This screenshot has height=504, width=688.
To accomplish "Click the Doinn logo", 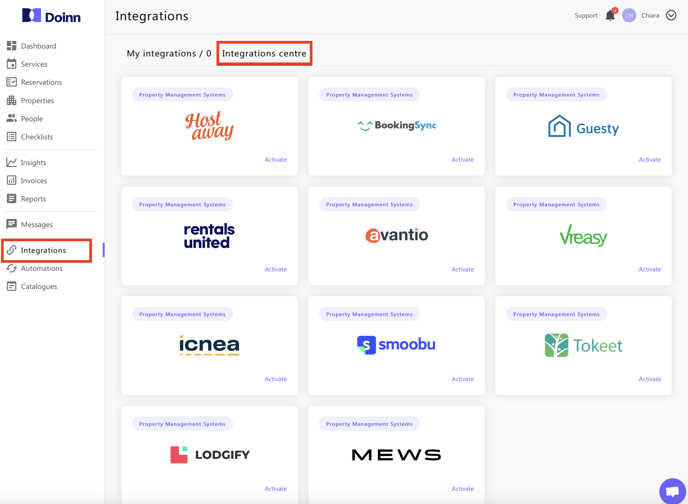I will pyautogui.click(x=51, y=16).
